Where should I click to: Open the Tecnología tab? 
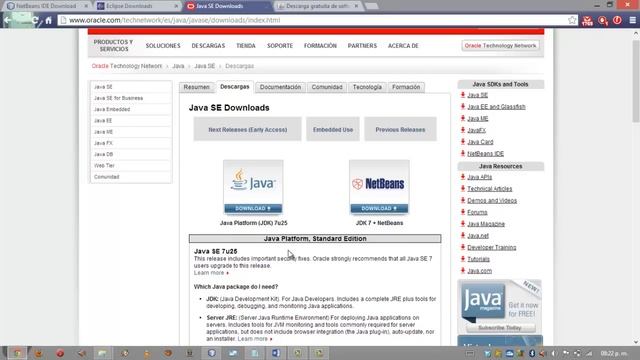coord(367,87)
